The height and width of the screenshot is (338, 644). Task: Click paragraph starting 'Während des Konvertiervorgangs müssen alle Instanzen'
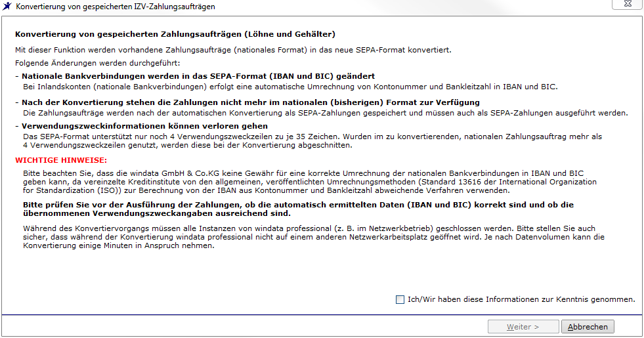[x=314, y=237]
